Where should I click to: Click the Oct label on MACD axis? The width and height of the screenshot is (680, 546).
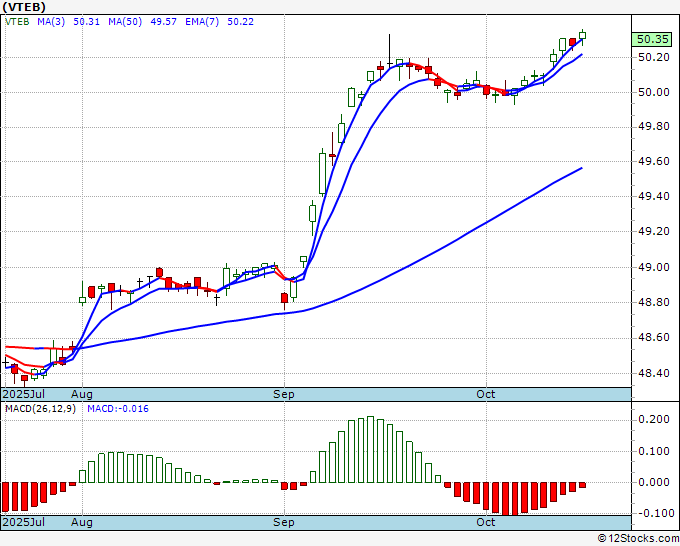(485, 522)
